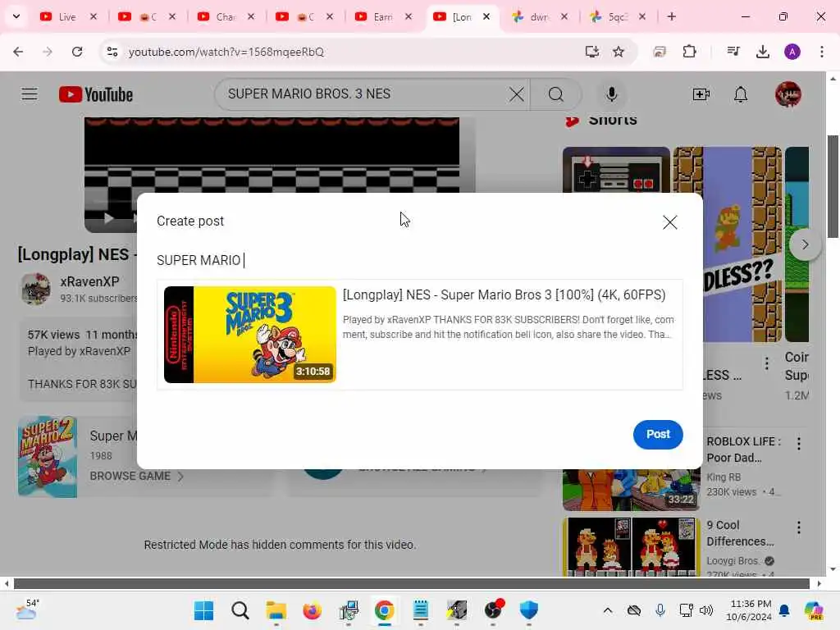Open options for the ENDLESS short
Image resolution: width=840 pixels, height=630 pixels.
pos(767,364)
